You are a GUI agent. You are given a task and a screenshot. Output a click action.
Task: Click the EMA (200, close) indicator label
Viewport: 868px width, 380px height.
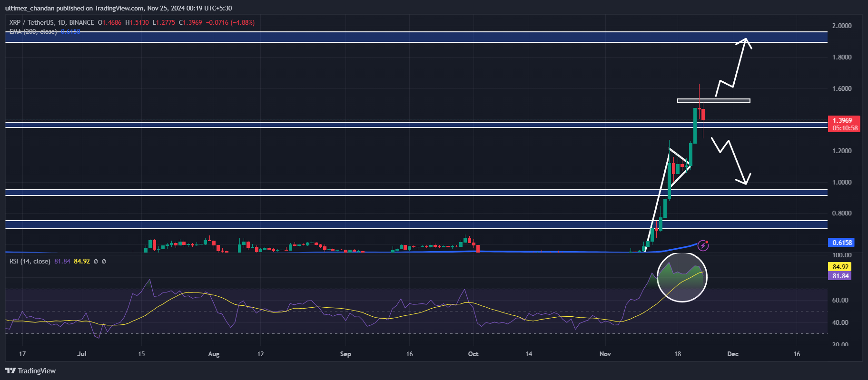[x=33, y=31]
